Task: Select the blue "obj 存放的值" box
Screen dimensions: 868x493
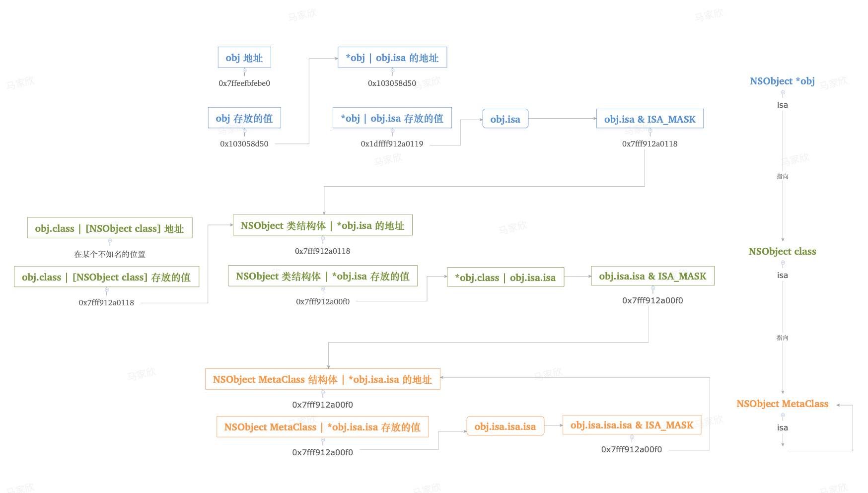Action: pos(244,118)
